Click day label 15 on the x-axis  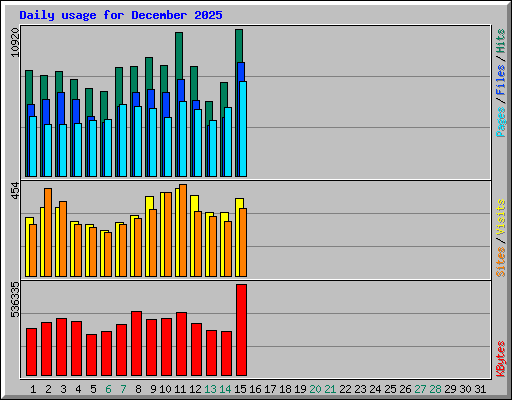(240, 389)
